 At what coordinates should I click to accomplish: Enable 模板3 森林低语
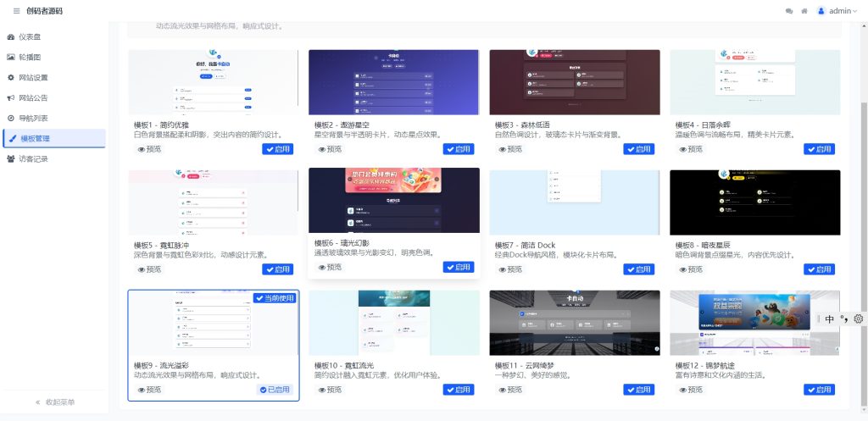(x=639, y=149)
